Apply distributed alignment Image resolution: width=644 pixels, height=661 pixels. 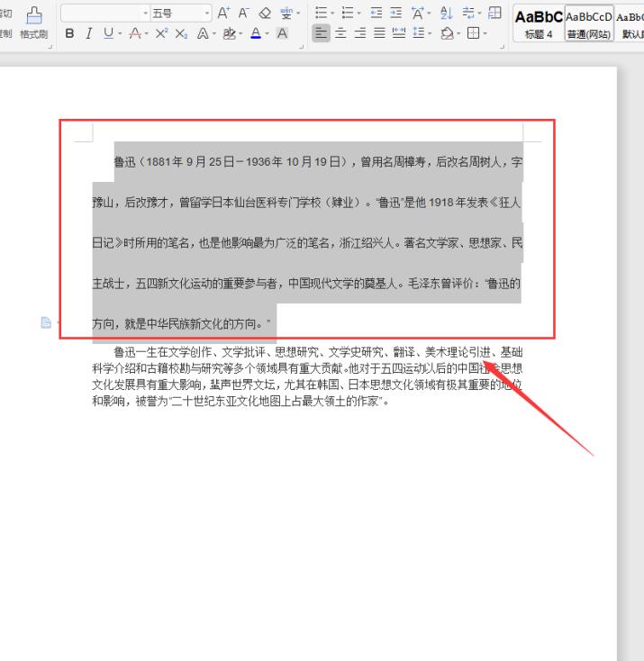399,33
